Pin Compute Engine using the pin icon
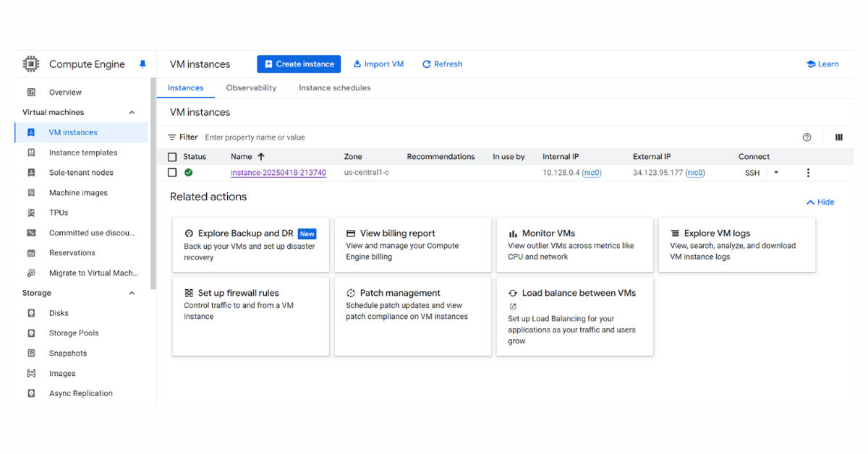 pos(142,64)
